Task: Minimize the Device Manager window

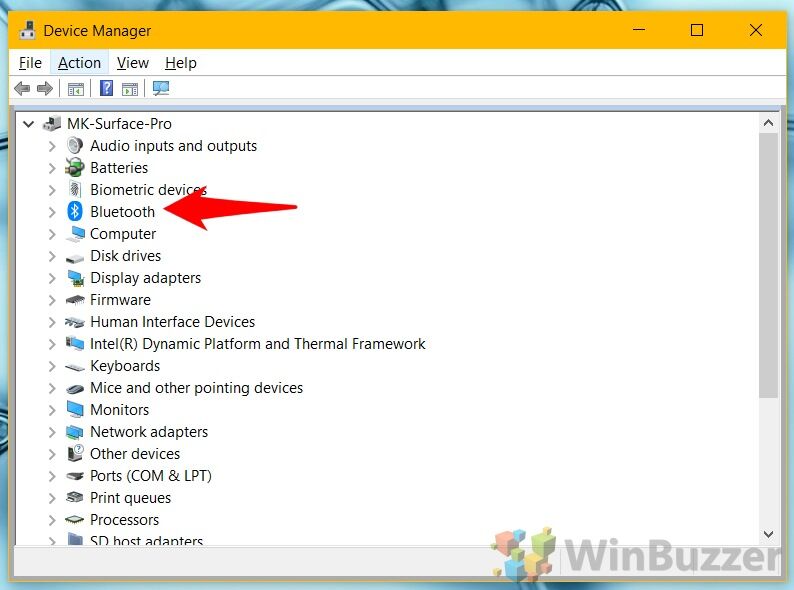Action: pos(639,30)
